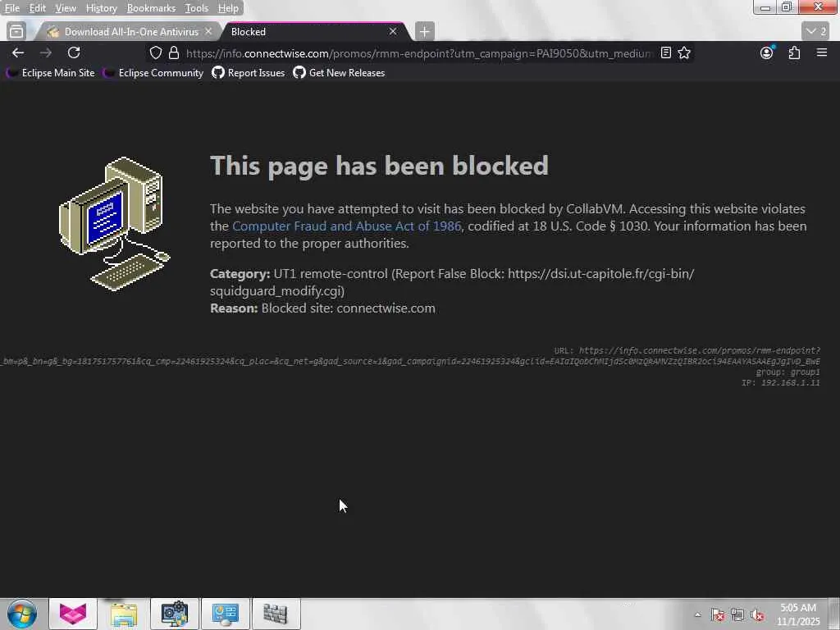Open Eclipse Community bookmark
This screenshot has width=840, height=630.
coord(153,73)
